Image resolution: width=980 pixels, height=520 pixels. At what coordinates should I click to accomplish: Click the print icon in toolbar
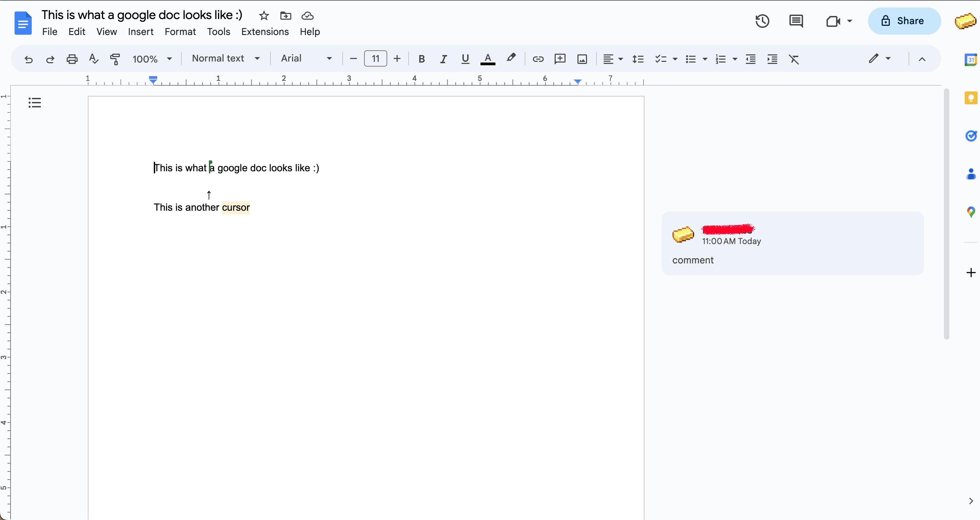(72, 59)
